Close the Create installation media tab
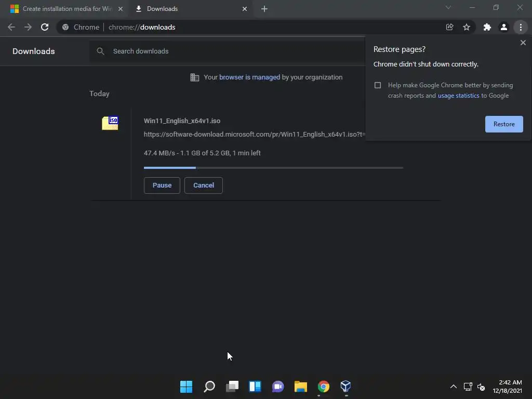 pyautogui.click(x=121, y=9)
